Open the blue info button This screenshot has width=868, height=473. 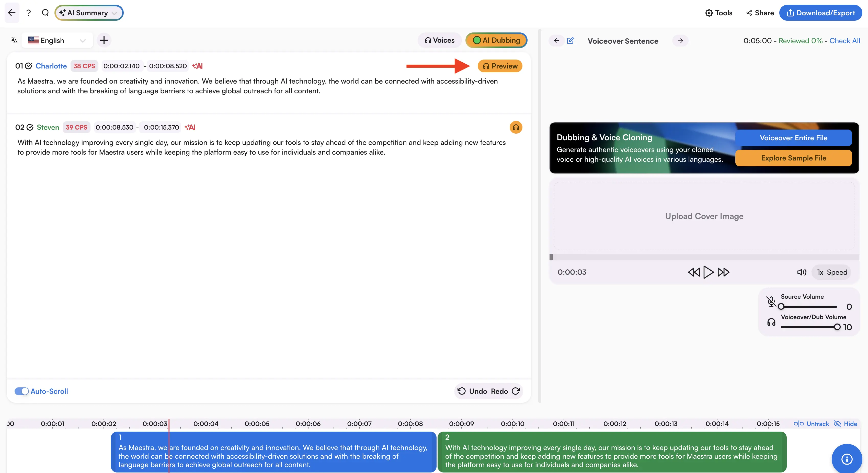pyautogui.click(x=847, y=459)
